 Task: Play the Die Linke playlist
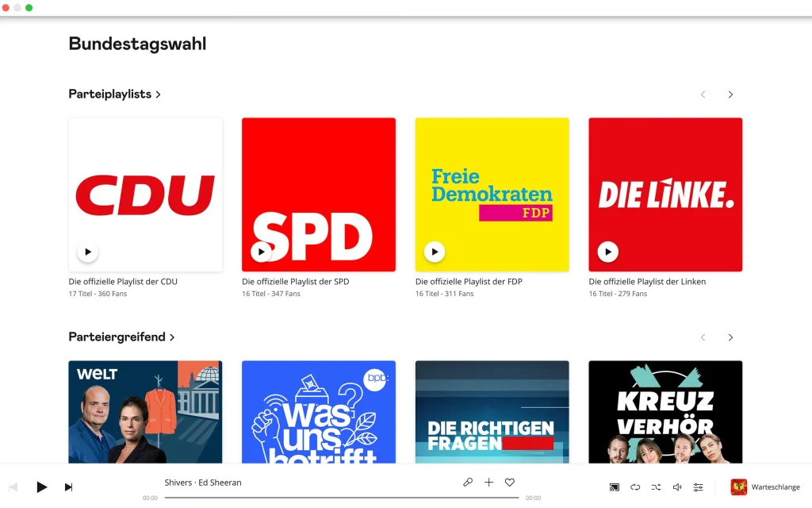point(608,252)
